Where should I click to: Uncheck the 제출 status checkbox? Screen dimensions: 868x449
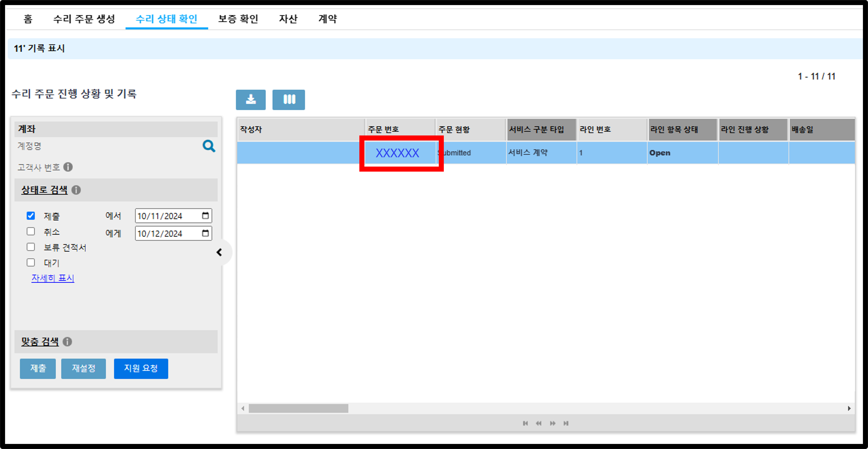click(31, 216)
